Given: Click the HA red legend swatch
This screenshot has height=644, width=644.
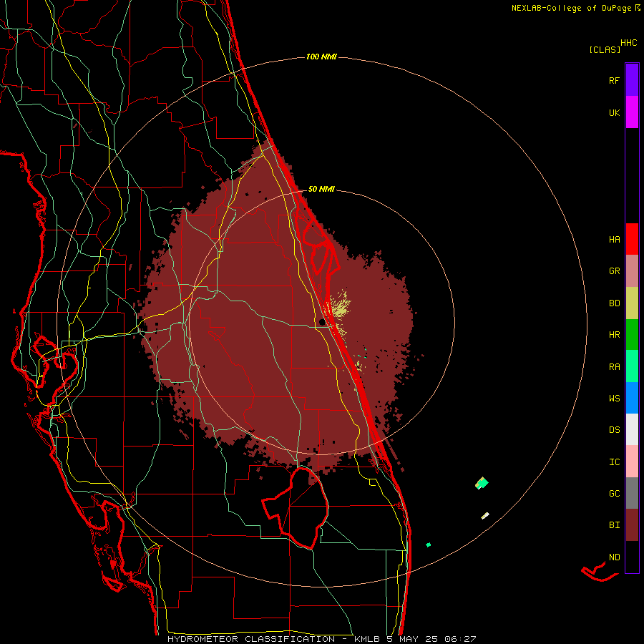Looking at the screenshot, I should 632,239.
